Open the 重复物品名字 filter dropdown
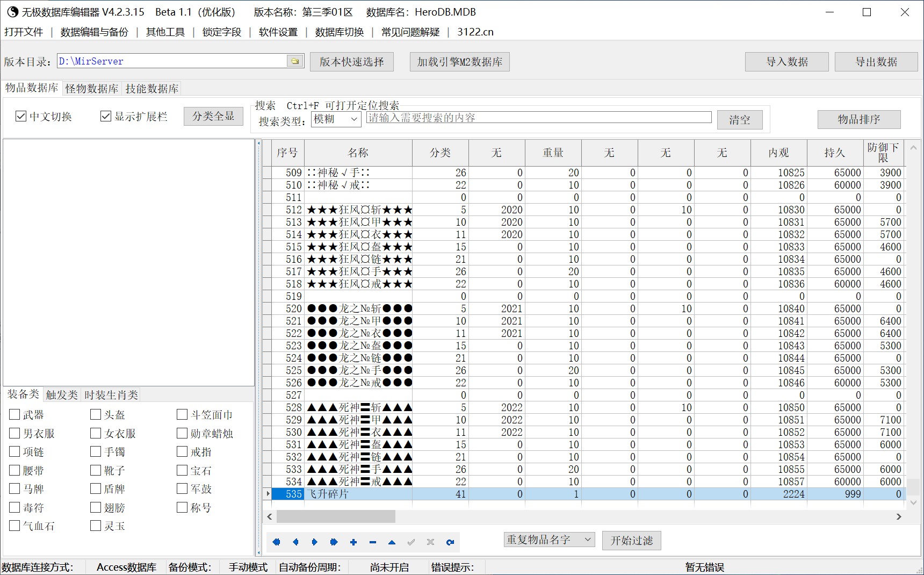The height and width of the screenshot is (575, 924). pyautogui.click(x=588, y=540)
